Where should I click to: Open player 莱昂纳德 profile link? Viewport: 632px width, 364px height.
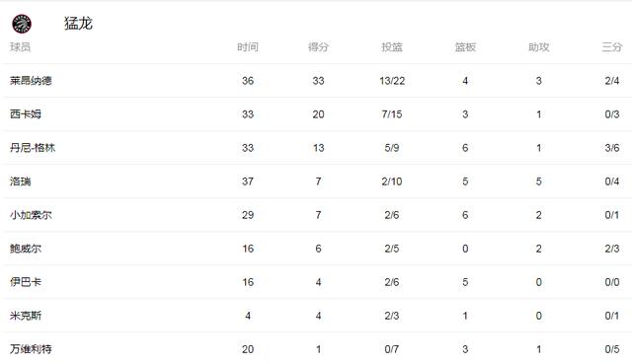point(31,81)
